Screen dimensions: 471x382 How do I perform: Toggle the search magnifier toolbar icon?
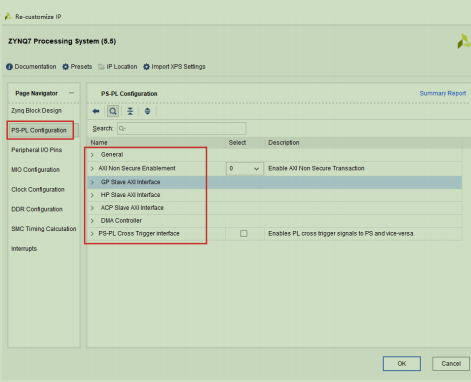point(113,111)
